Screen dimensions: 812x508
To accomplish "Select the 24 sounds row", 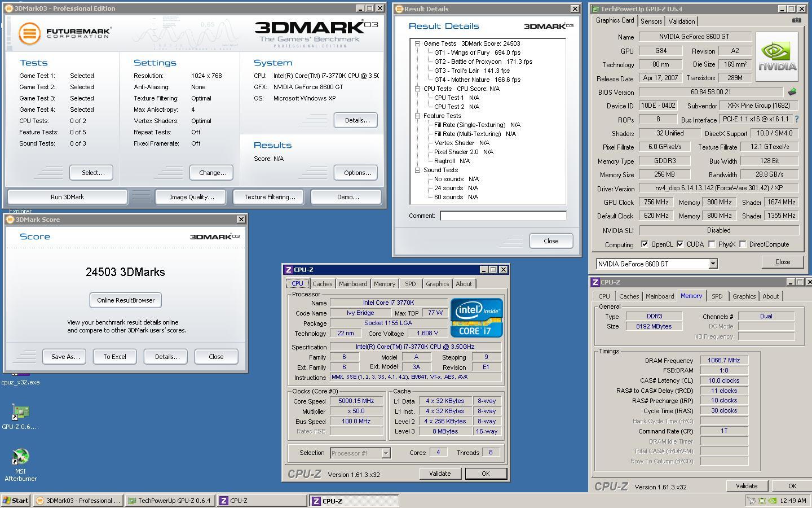I will (456, 188).
